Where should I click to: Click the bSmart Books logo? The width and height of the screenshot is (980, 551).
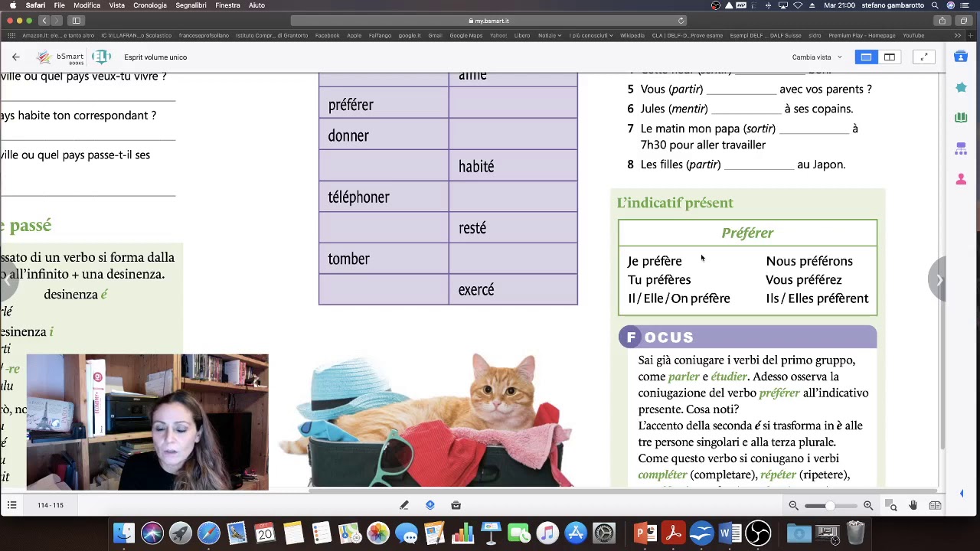pos(61,57)
